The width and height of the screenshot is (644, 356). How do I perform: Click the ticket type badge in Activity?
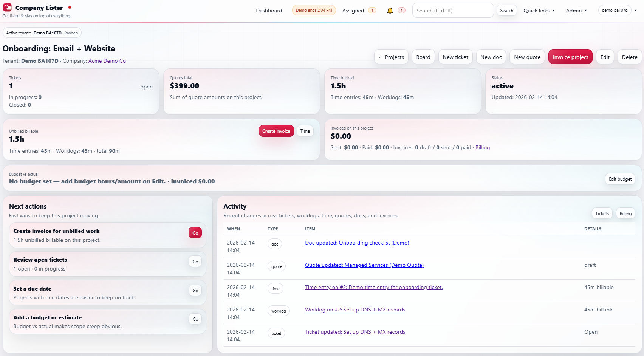(x=276, y=333)
